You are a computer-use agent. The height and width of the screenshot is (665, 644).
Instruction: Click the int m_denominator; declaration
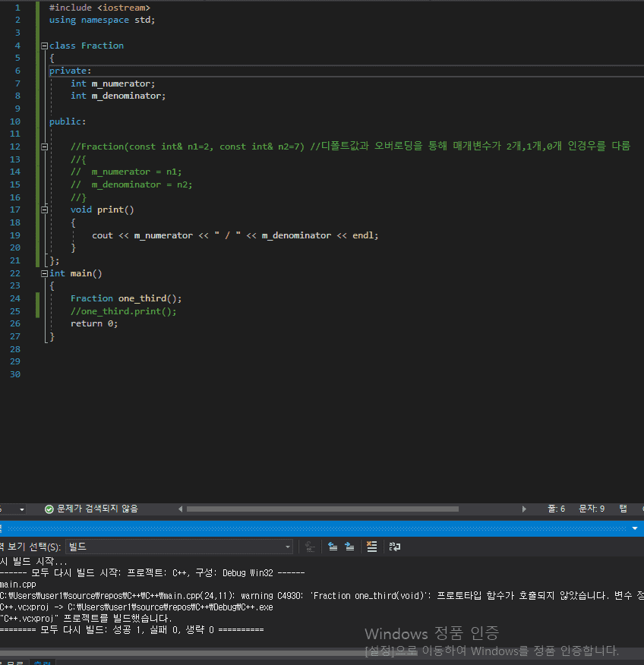click(118, 96)
